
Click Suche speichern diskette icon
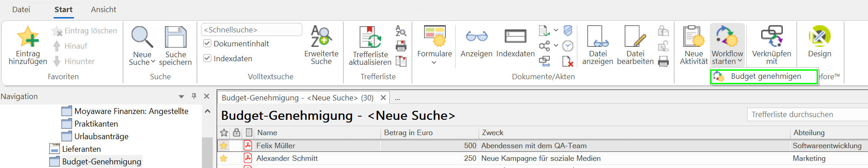tap(175, 36)
